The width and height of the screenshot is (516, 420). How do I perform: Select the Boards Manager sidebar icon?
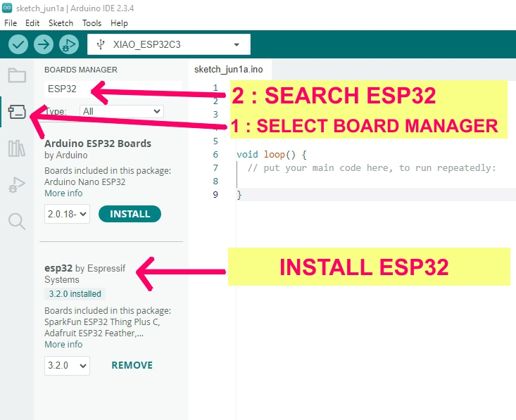point(17,112)
